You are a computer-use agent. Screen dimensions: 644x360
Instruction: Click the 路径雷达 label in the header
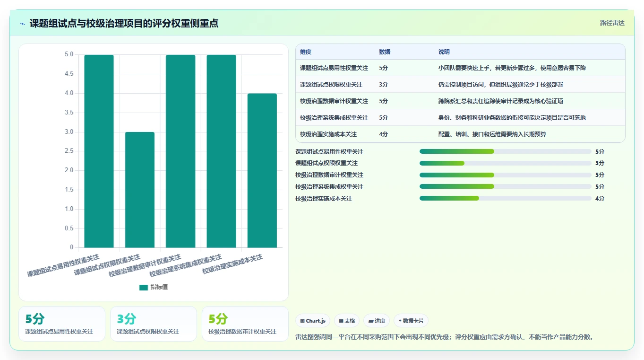612,23
